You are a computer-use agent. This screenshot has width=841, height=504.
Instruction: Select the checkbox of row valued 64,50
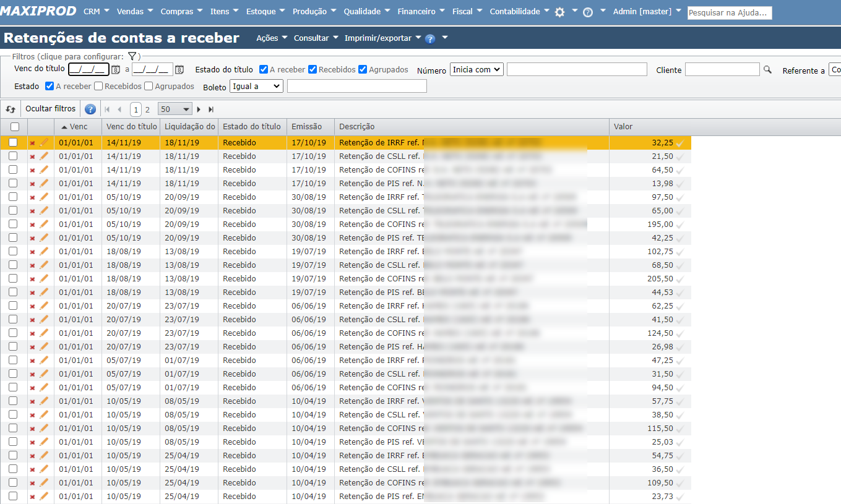(13, 169)
